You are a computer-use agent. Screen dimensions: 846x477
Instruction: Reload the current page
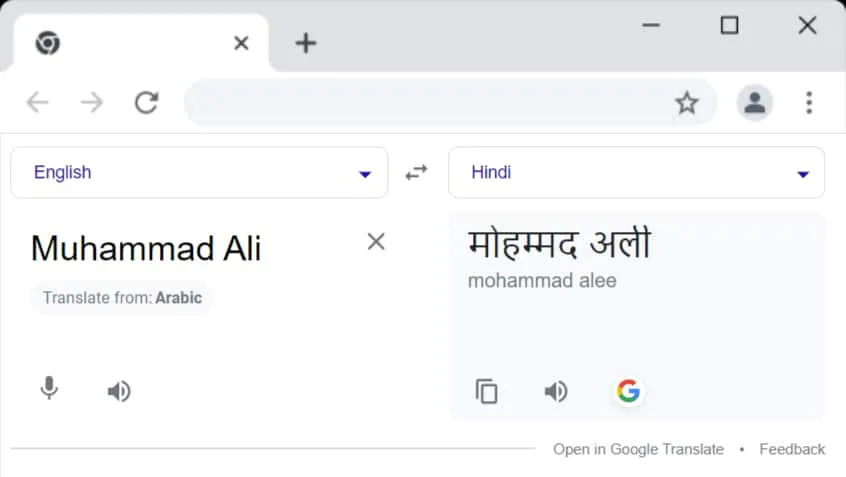pyautogui.click(x=146, y=103)
